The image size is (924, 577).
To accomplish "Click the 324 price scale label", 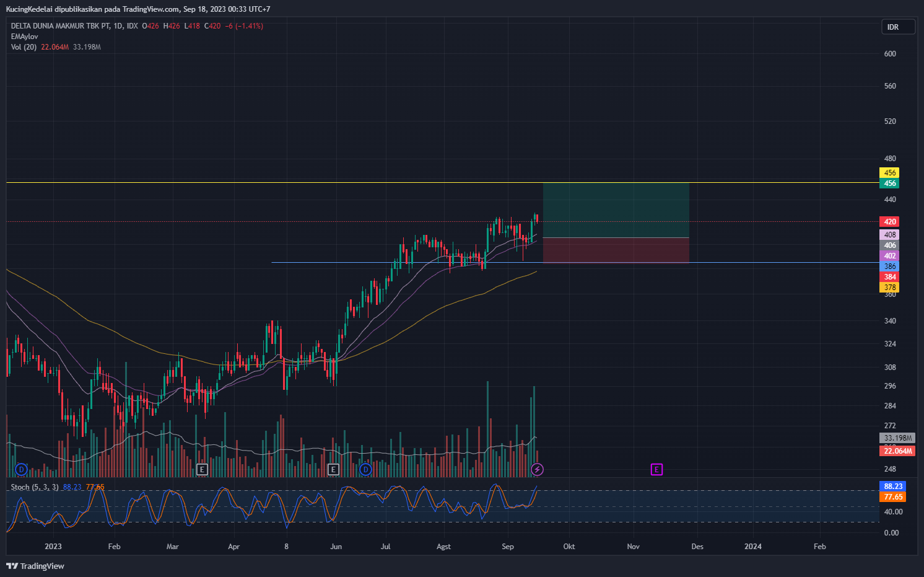I will click(890, 344).
